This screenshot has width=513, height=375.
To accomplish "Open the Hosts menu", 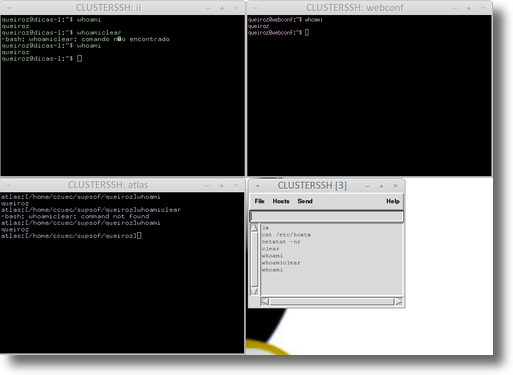I will click(281, 201).
